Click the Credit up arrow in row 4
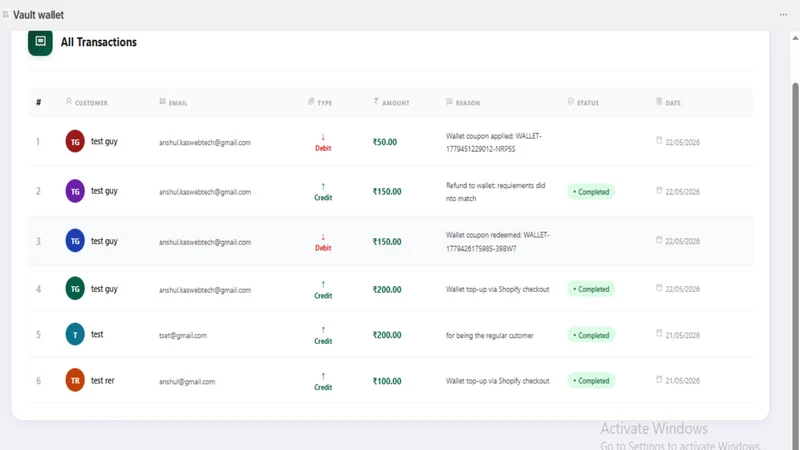800x450 pixels. [x=323, y=285]
